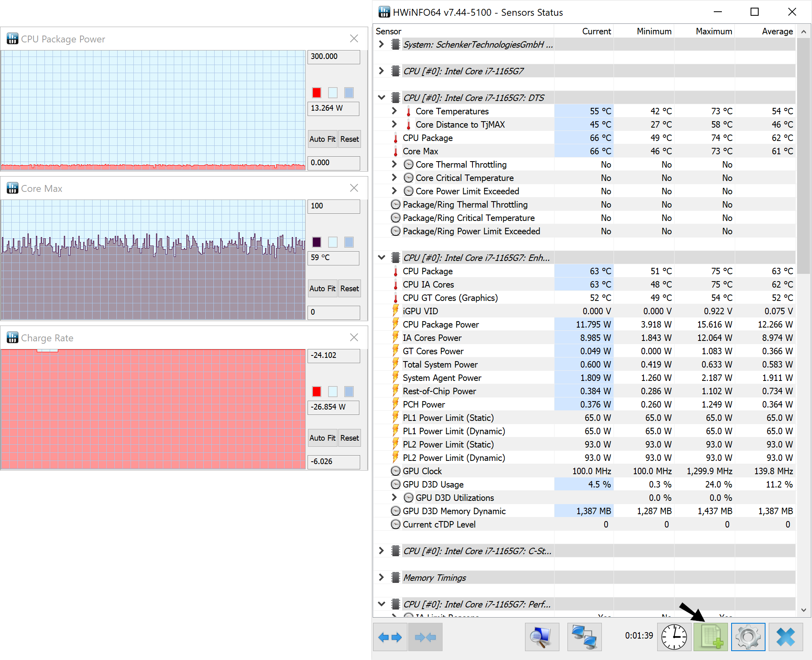Open sensor settings gear button

748,637
